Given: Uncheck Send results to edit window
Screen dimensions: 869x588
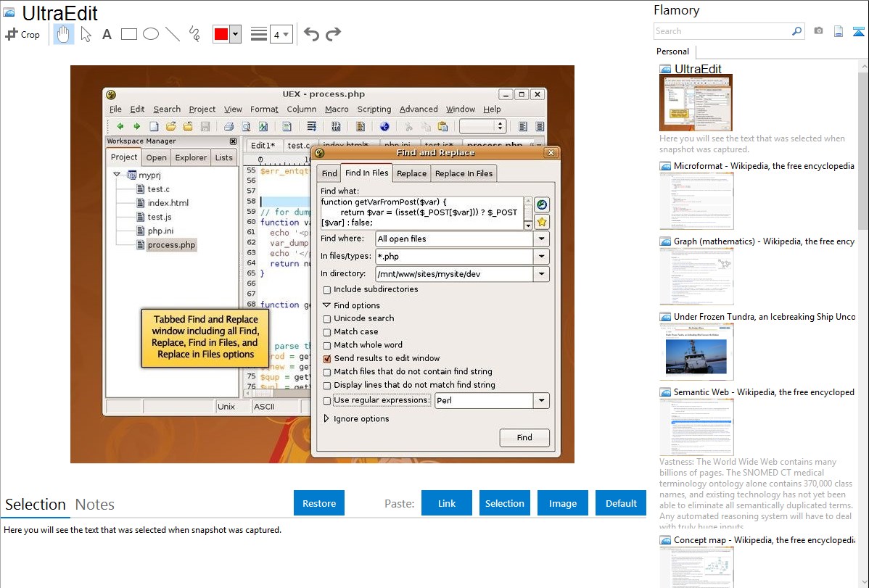Looking at the screenshot, I should [327, 359].
